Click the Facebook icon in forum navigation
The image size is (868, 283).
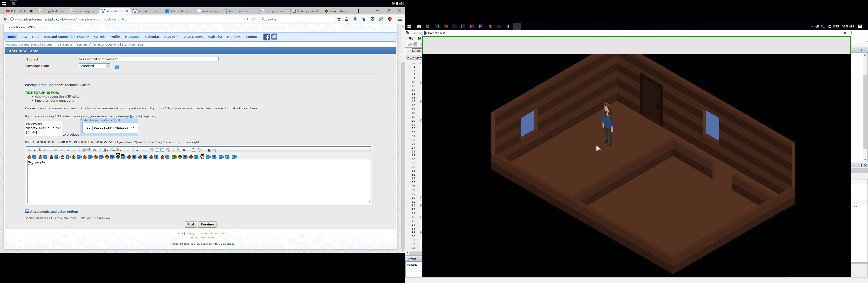tap(266, 37)
